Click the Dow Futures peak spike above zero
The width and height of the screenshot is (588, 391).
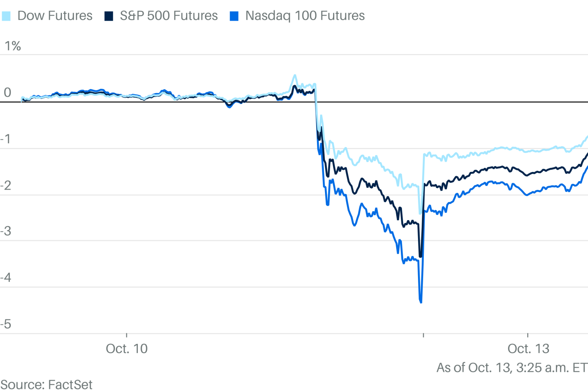coord(294,75)
